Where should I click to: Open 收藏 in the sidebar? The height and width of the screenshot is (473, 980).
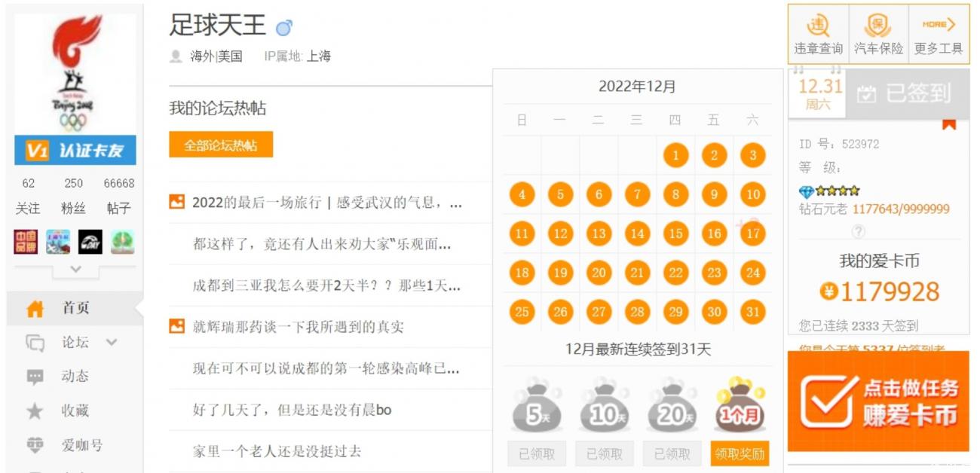tap(75, 410)
